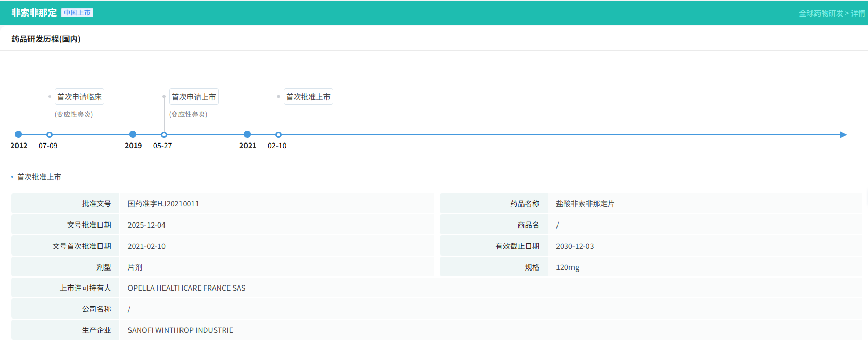Click OPELLA HEALTHCARE FRANCE SAS holder name
Viewport: 868px width, 350px height.
tap(187, 288)
